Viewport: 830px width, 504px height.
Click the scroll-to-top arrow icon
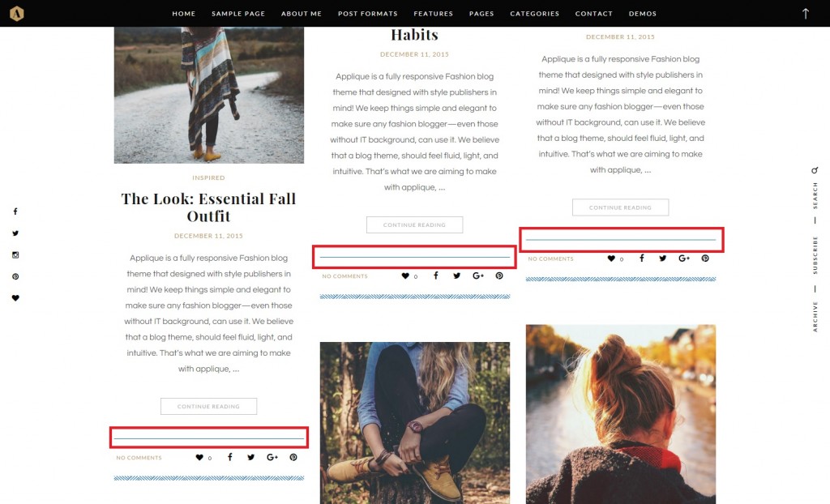[x=805, y=13]
